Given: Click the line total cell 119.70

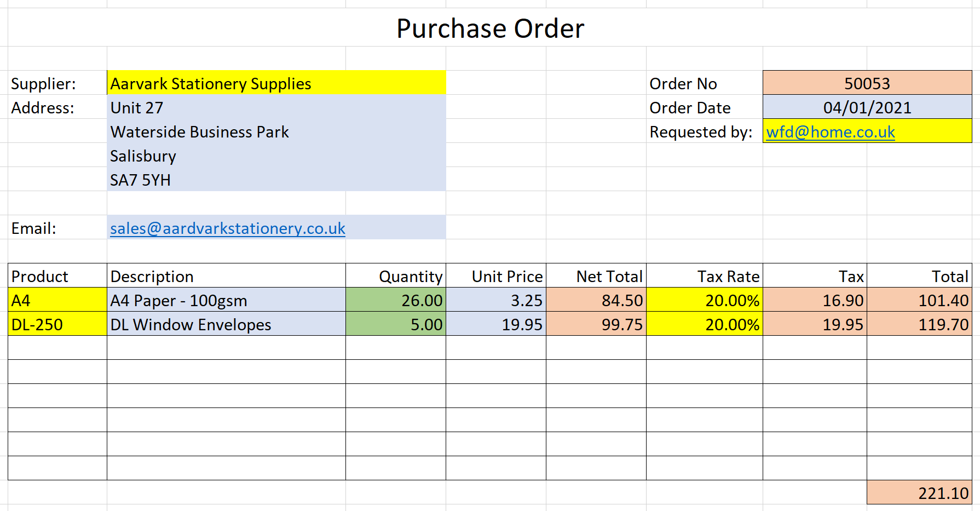Looking at the screenshot, I should tap(919, 324).
